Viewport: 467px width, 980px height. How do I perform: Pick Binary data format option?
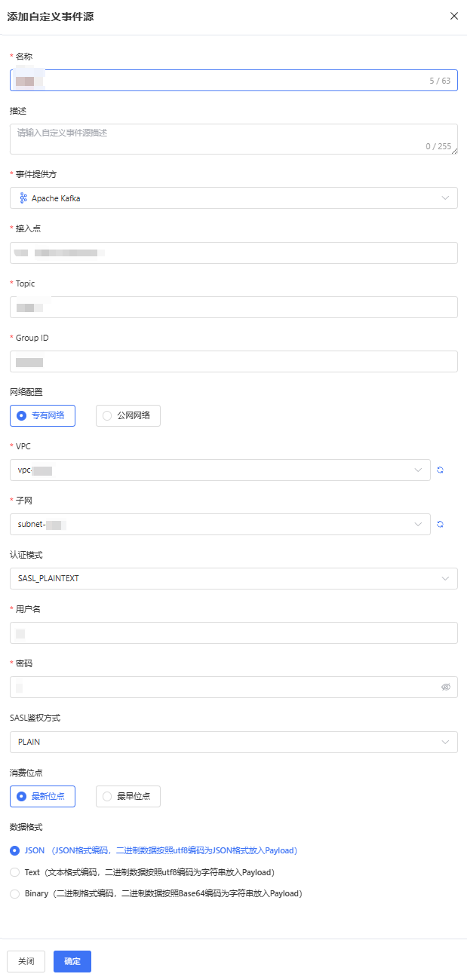pos(15,893)
